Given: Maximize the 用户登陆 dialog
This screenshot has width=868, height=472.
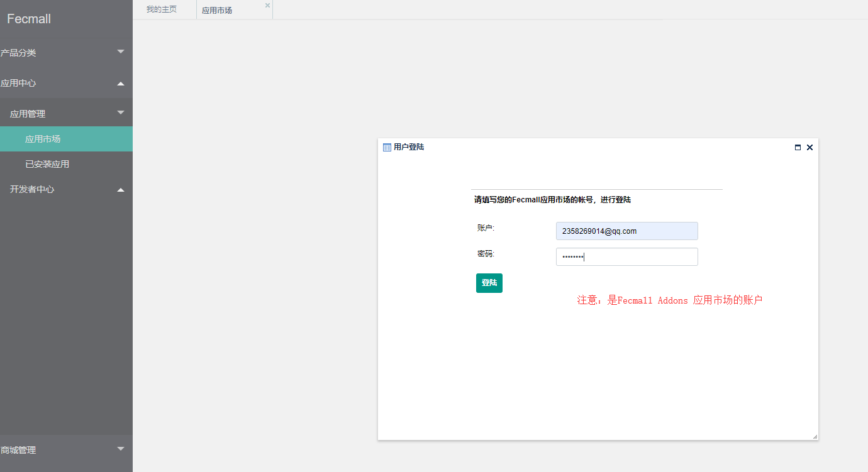Looking at the screenshot, I should click(798, 147).
